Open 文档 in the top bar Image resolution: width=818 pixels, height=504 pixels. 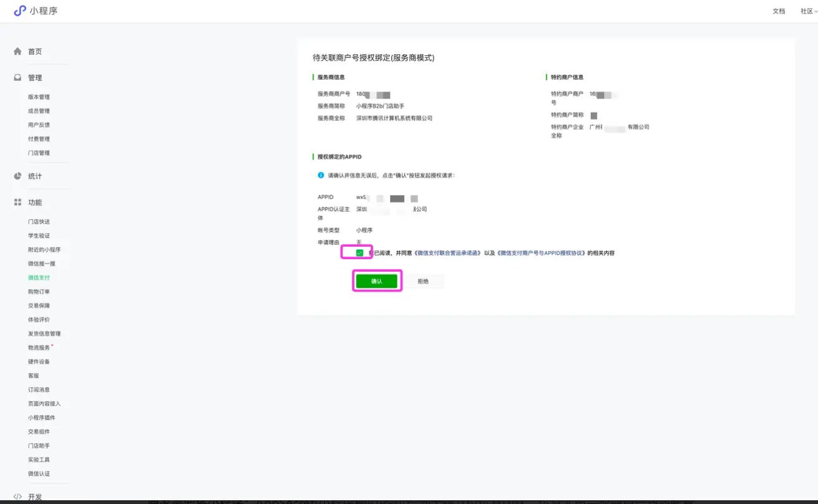pos(779,11)
